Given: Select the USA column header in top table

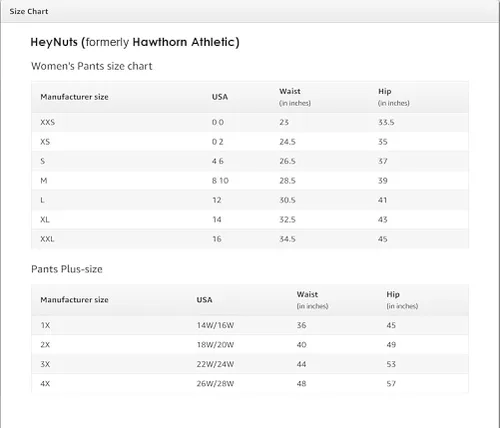Looking at the screenshot, I should pyautogui.click(x=220, y=97).
